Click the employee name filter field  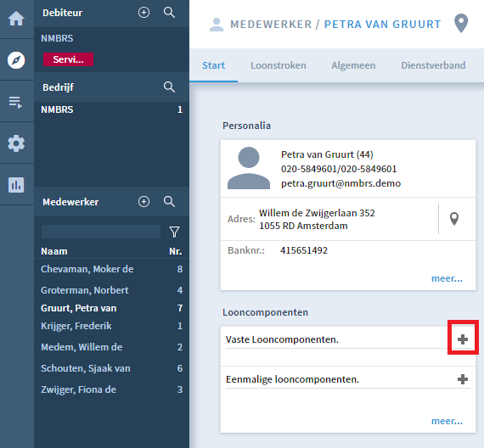point(101,232)
